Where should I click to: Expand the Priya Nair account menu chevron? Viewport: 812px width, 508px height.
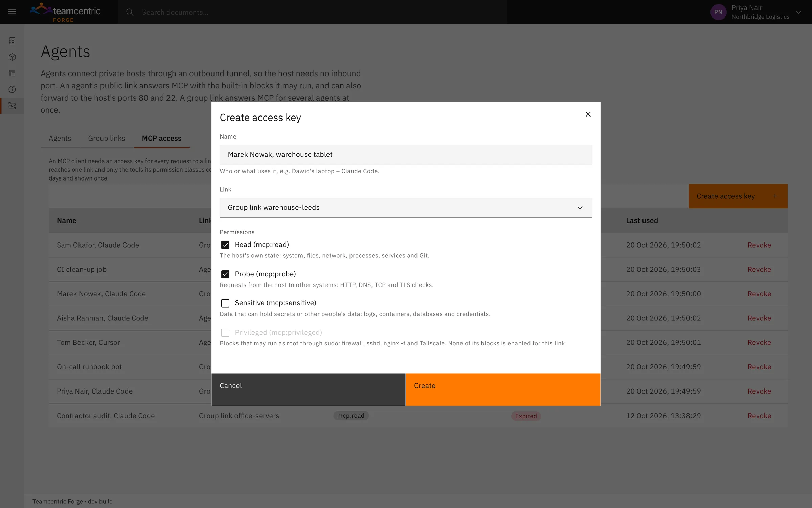tap(799, 12)
